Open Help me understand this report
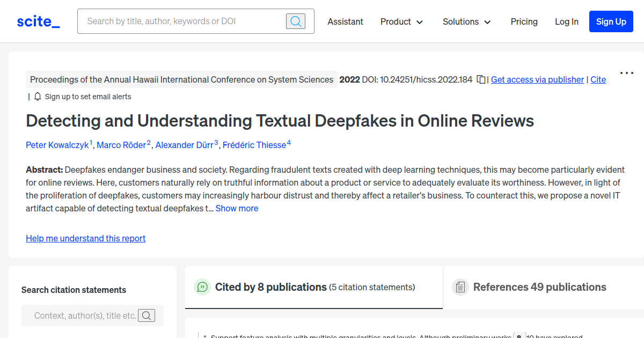Viewport: 644px width, 338px height. [85, 238]
